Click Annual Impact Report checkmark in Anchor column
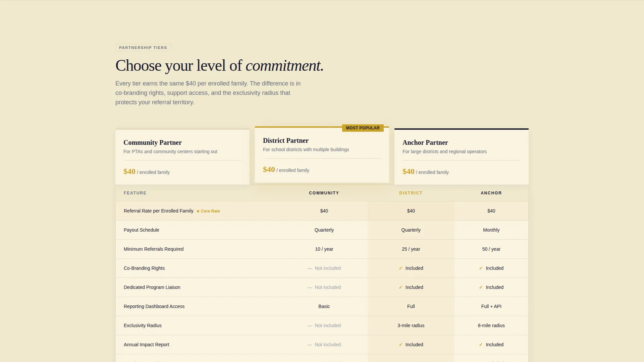 tap(481, 345)
